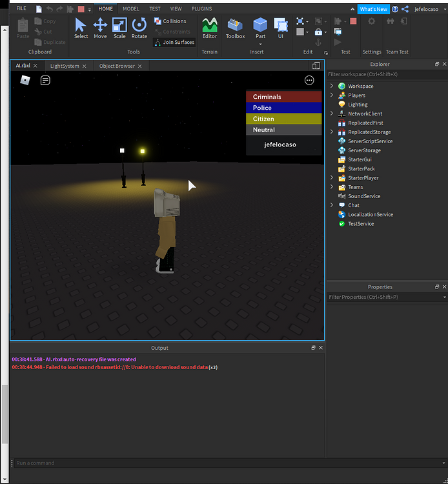This screenshot has width=448, height=484.
Task: Activate the Scale tool
Action: (119, 28)
